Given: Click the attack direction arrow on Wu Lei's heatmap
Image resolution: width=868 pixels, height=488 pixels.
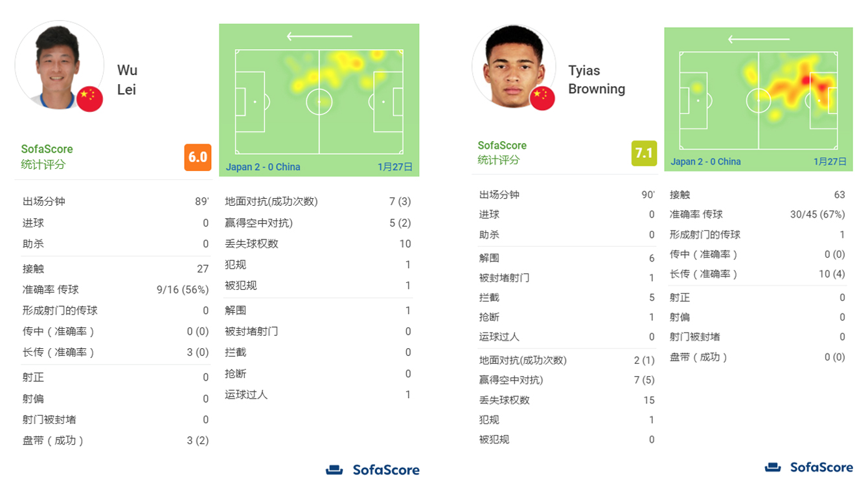Looking at the screenshot, I should click(x=319, y=36).
